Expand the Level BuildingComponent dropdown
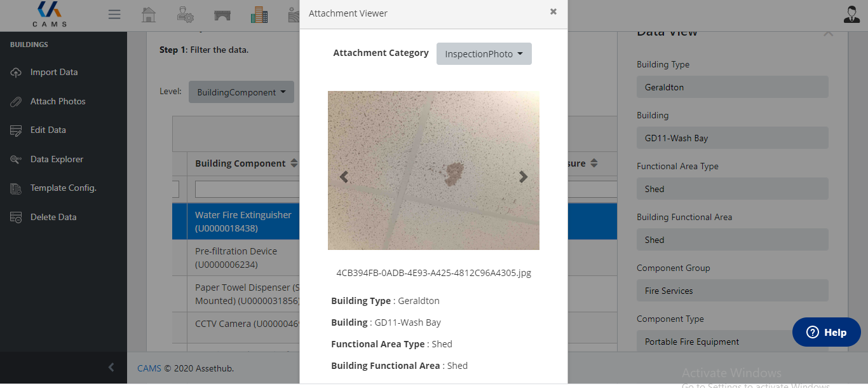 click(241, 92)
